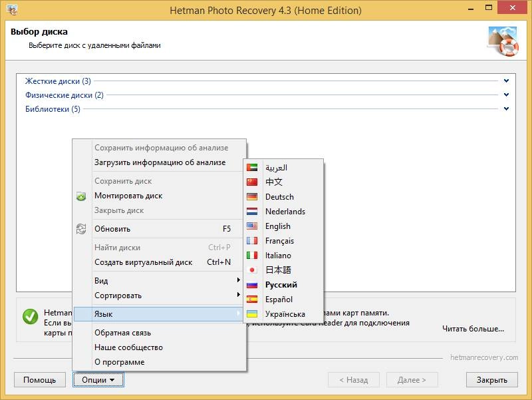Open Наше сообщество menu entry
This screenshot has width=532, height=400.
[x=159, y=347]
